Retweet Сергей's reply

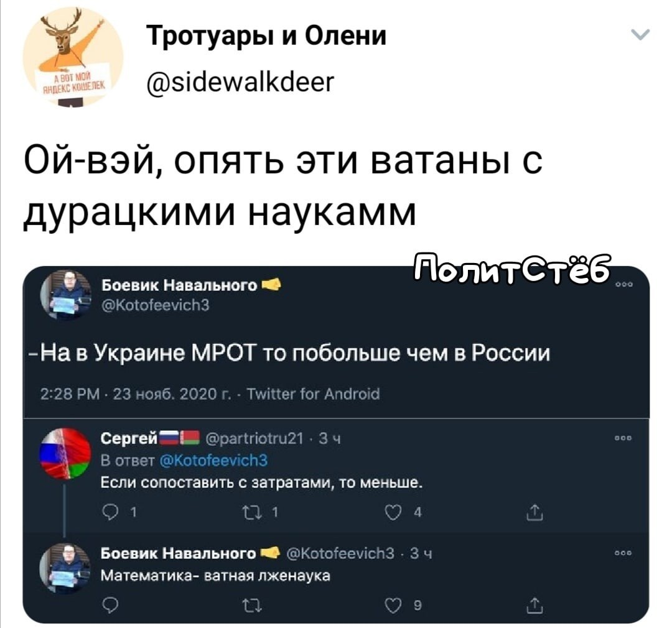tap(249, 512)
